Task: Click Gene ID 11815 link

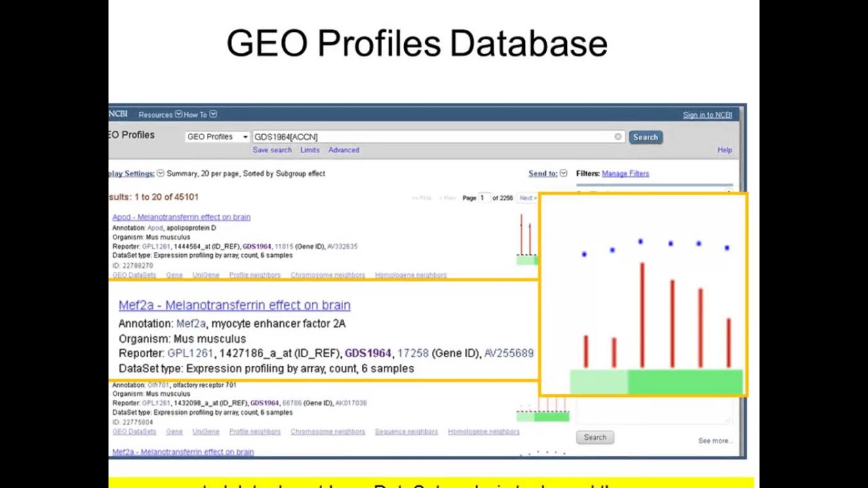Action: pos(283,247)
